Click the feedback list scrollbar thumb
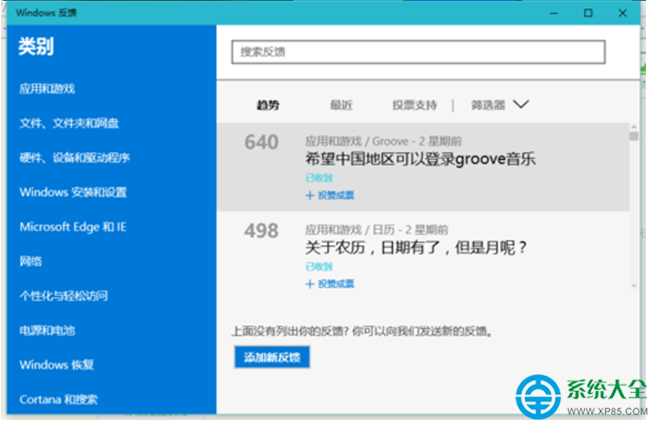This screenshot has height=422, width=650. (x=634, y=136)
